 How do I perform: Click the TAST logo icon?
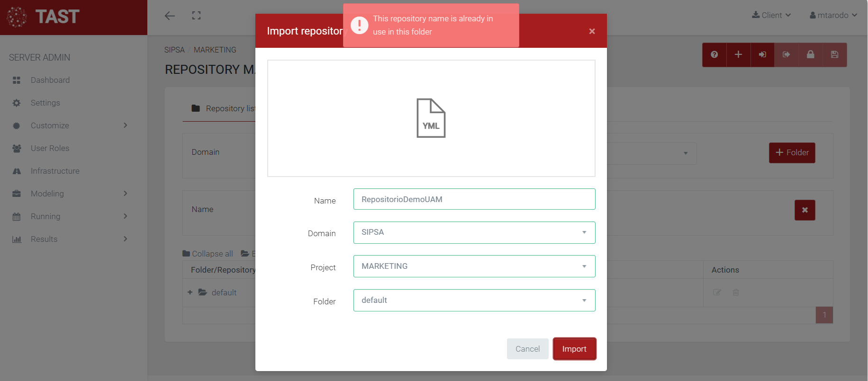[x=17, y=17]
